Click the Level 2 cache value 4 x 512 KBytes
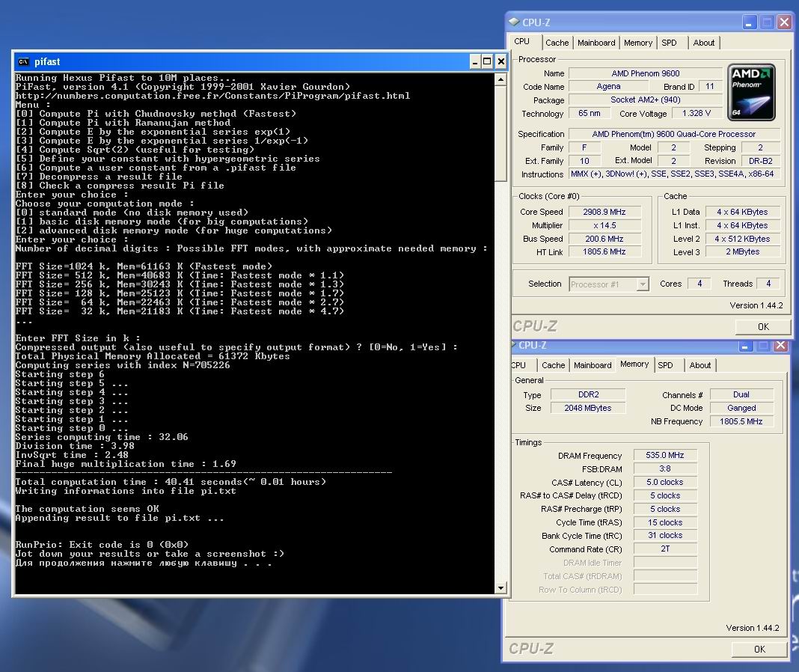The height and width of the screenshot is (672, 799). point(742,239)
